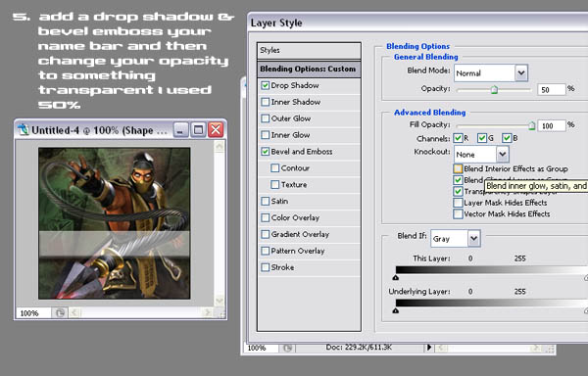This screenshot has width=588, height=376.
Task: Maximize the Untitled-4 window
Action: coord(198,130)
